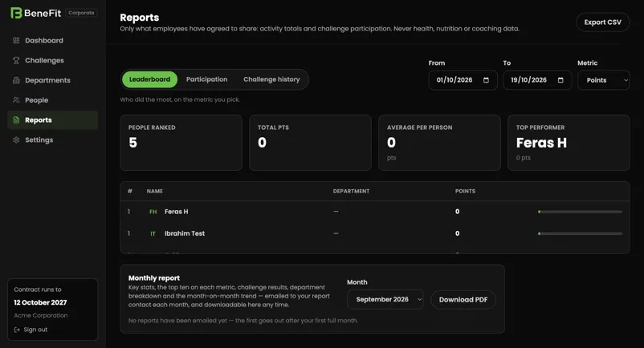
Task: Click the name Feras H in table
Action: 176,212
